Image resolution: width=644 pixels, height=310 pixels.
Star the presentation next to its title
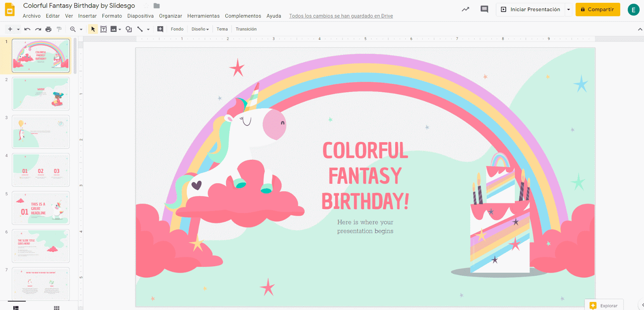coord(146,6)
